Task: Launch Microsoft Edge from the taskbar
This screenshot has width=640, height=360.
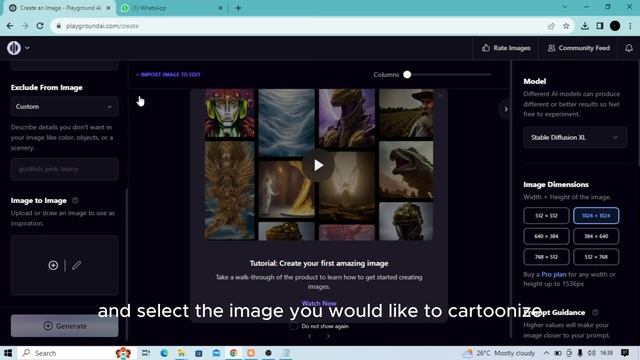Action: pyautogui.click(x=164, y=353)
